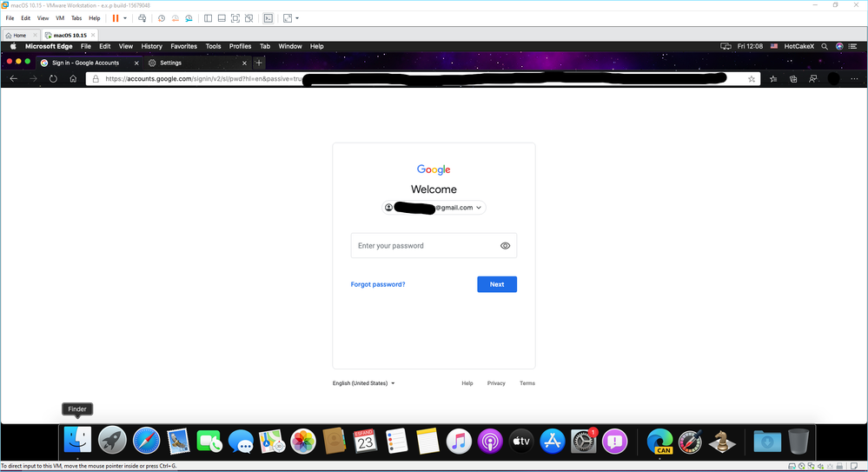Open the English (United States) language dropdown
The width and height of the screenshot is (868, 472).
(x=364, y=383)
